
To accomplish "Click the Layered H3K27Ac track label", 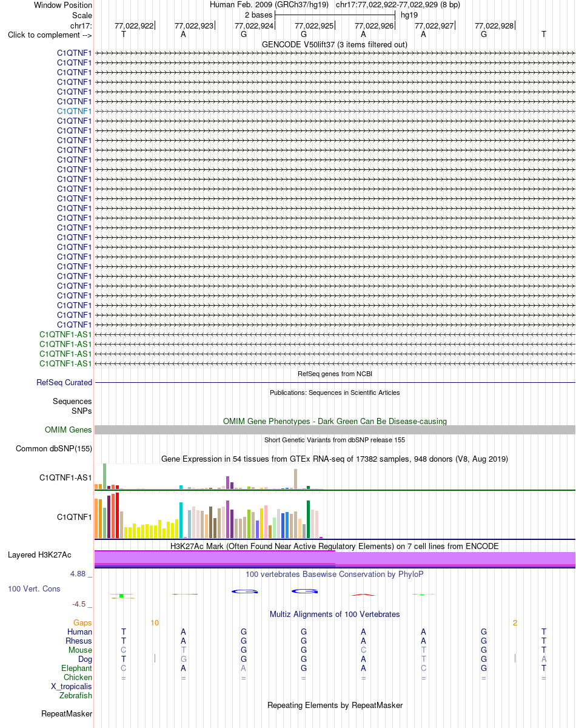I will click(x=39, y=555).
